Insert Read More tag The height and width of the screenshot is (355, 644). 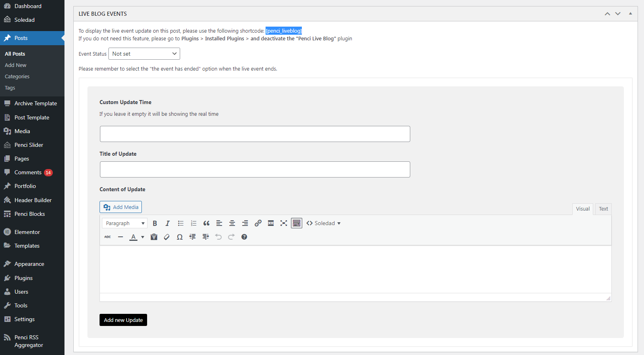coord(271,223)
